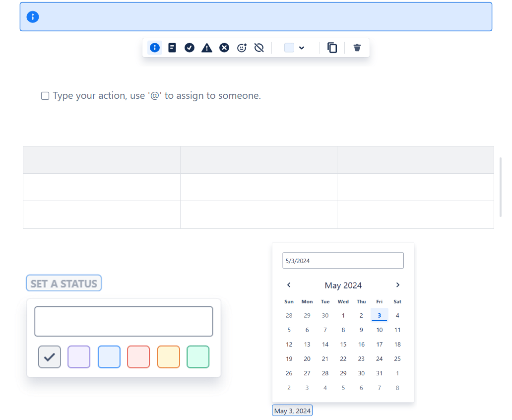Select the Success checkmark panel type

click(190, 48)
